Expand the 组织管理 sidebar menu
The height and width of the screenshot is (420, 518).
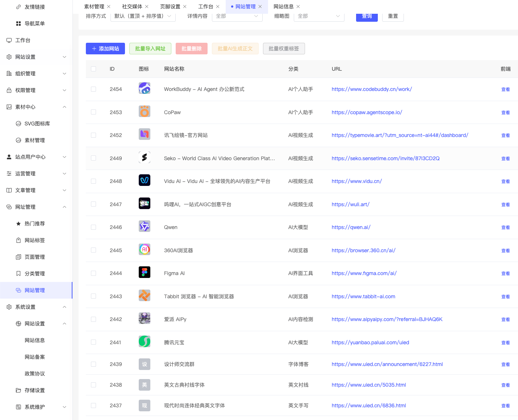(x=36, y=74)
